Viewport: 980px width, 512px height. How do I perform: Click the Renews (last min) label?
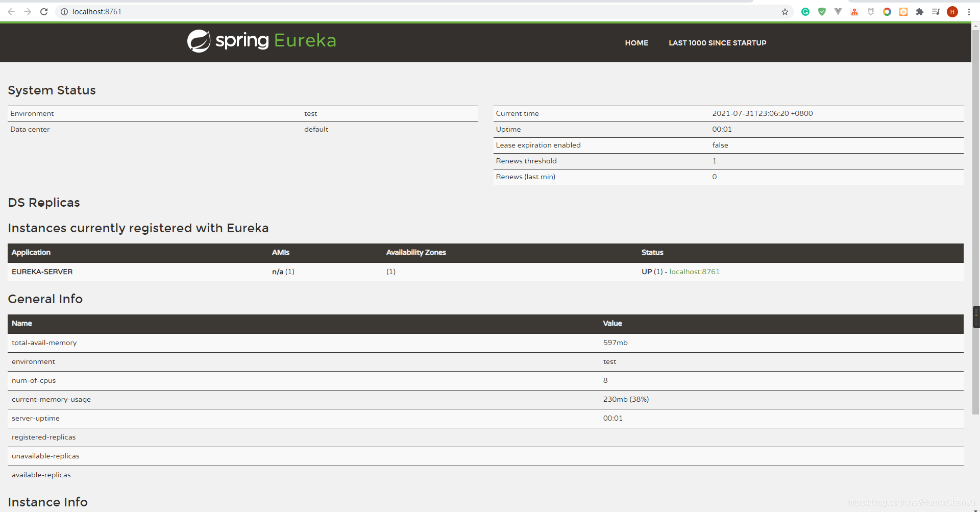[525, 177]
